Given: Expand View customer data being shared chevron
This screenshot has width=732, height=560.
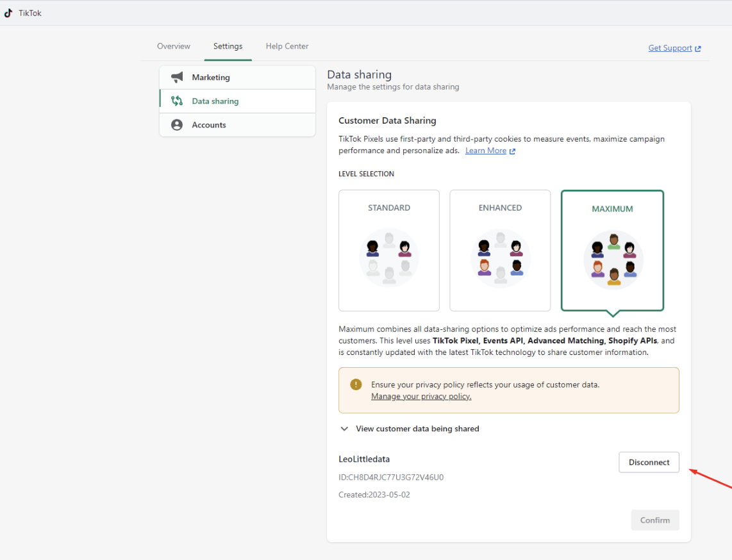Looking at the screenshot, I should point(344,429).
